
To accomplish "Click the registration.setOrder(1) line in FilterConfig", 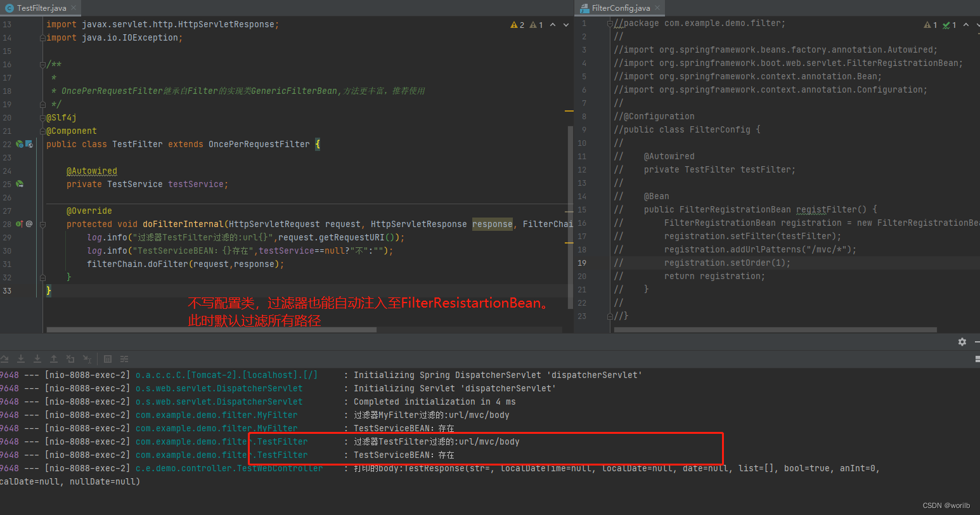I will tap(728, 263).
